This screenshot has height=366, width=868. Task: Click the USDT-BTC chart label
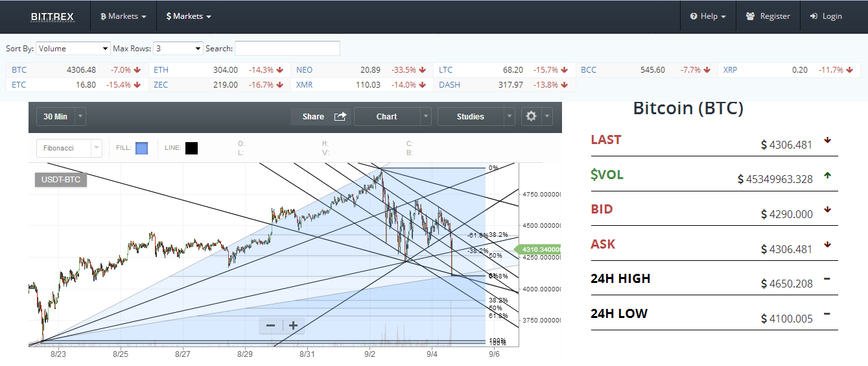click(x=61, y=180)
